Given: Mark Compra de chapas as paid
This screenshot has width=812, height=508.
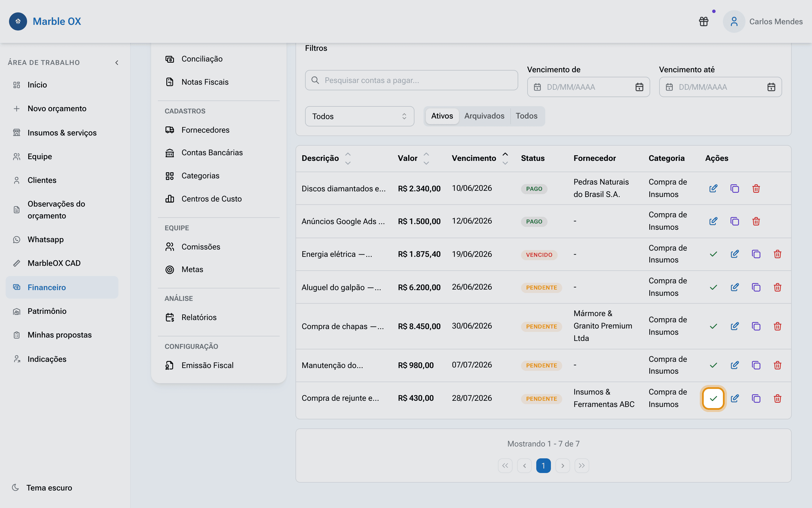Looking at the screenshot, I should pos(713,326).
